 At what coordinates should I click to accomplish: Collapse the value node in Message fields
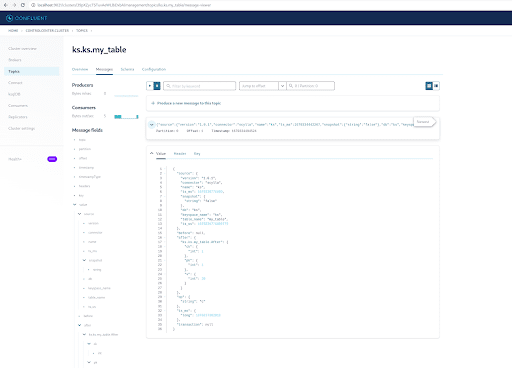[75, 205]
